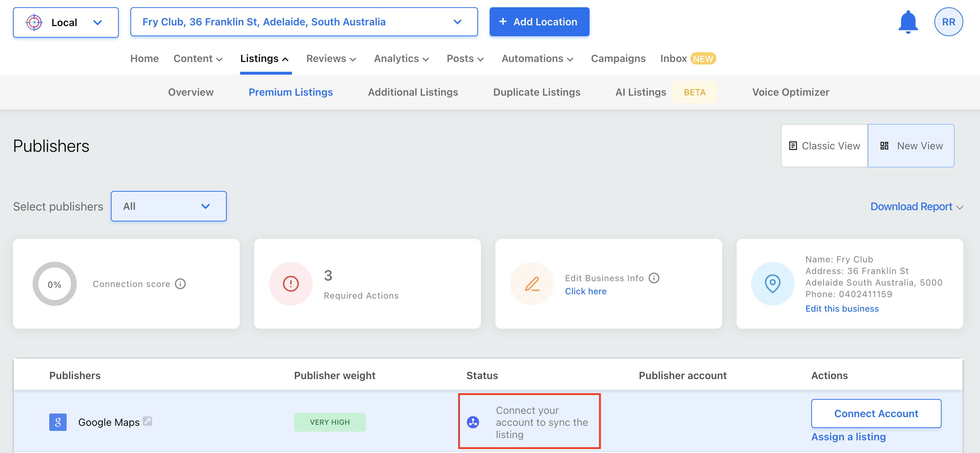Click the Edit this business link

click(x=842, y=309)
